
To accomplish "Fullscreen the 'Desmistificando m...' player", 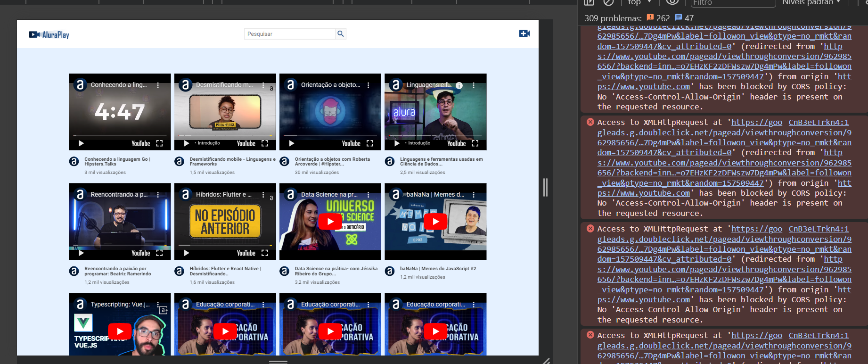I will [x=265, y=143].
